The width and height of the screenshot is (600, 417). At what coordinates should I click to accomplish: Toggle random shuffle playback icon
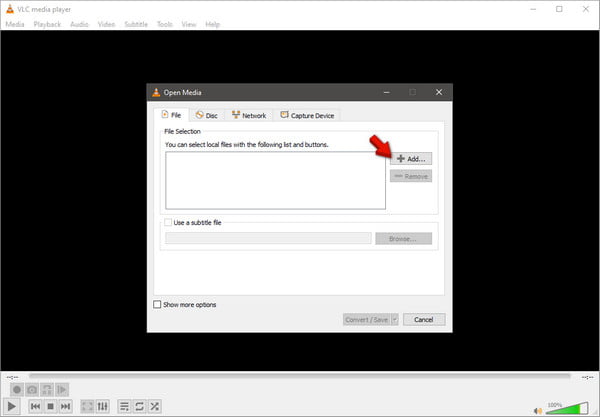(x=154, y=406)
